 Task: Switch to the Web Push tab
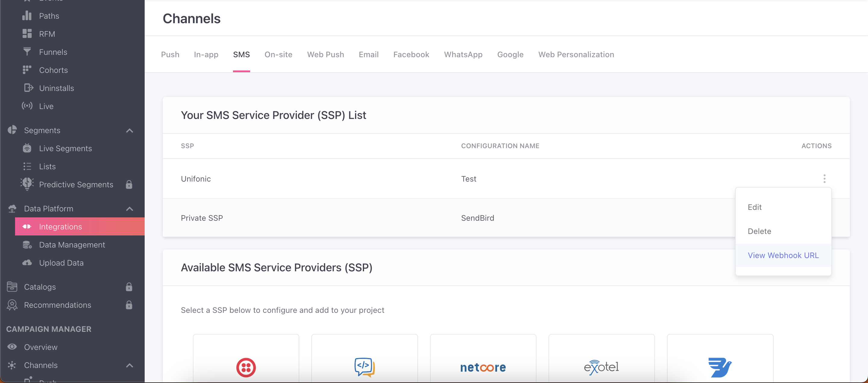(325, 54)
